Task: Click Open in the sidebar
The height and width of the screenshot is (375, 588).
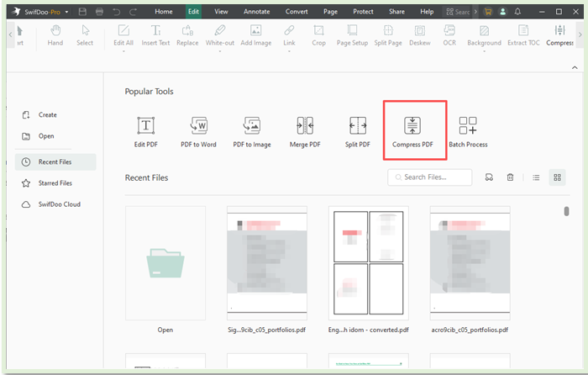Action: (x=39, y=136)
